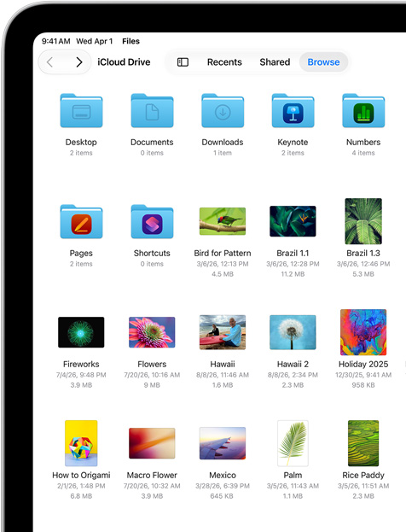This screenshot has width=406, height=532.
Task: Click the 958 KB size label
Action: 363,385
